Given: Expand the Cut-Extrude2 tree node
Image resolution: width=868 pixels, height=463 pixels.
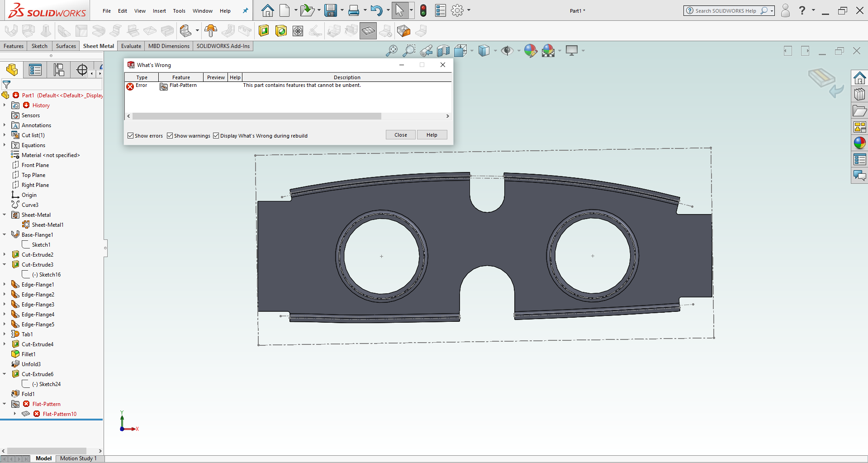Looking at the screenshot, I should tap(5, 254).
